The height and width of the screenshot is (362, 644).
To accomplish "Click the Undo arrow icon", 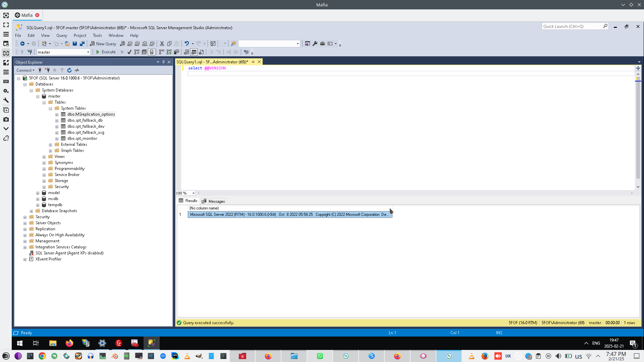I will point(187,44).
